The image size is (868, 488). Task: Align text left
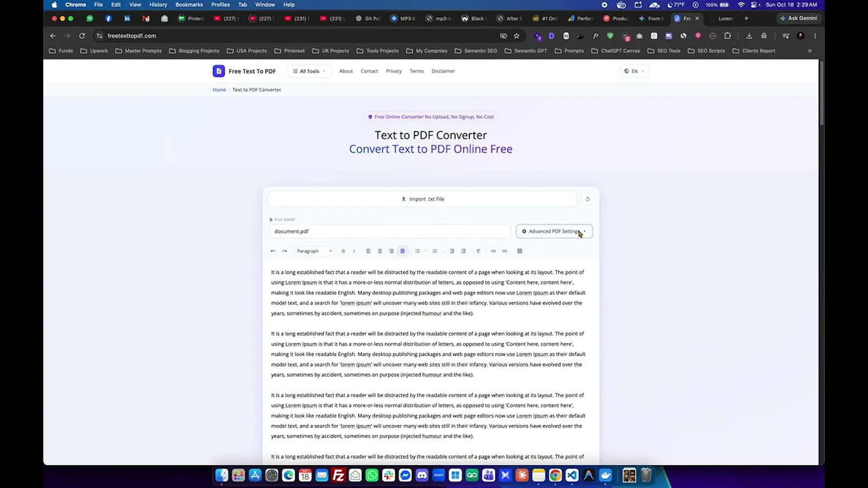point(368,251)
